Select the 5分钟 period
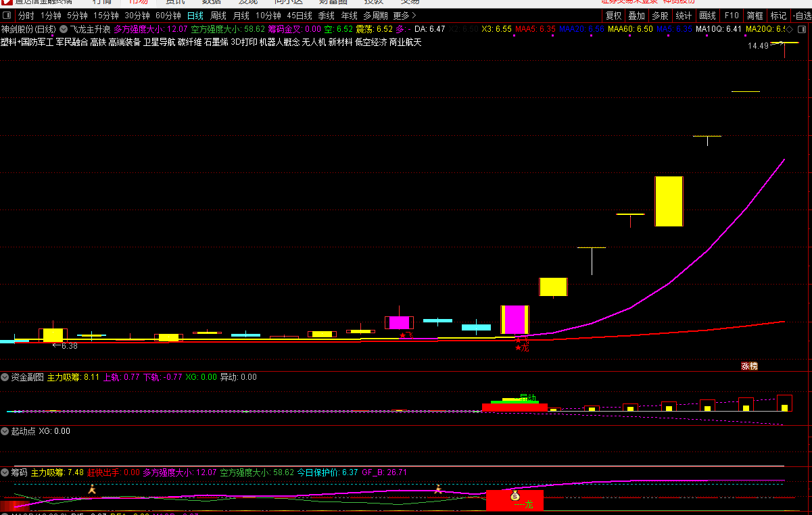This screenshot has height=515, width=812. coord(77,16)
